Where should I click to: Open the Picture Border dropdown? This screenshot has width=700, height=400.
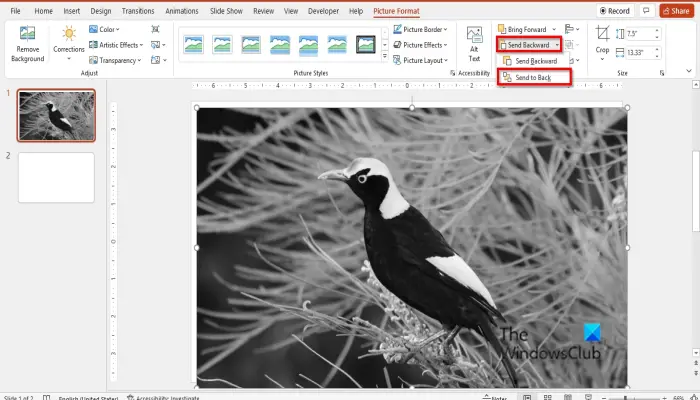420,29
